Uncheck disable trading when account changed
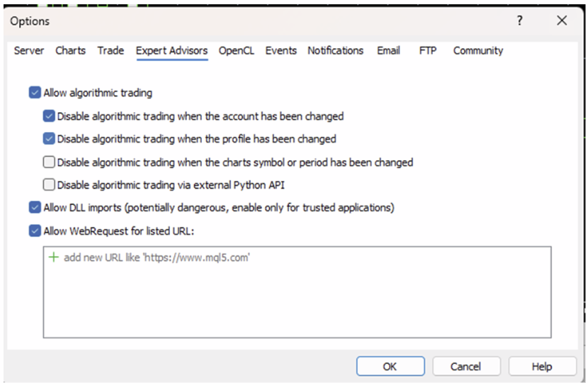 [x=49, y=116]
